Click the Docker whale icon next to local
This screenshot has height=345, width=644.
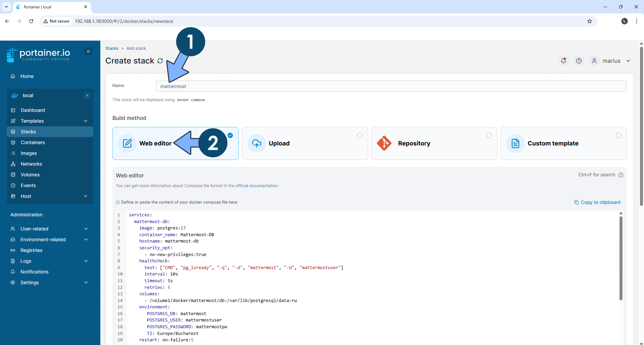point(15,95)
